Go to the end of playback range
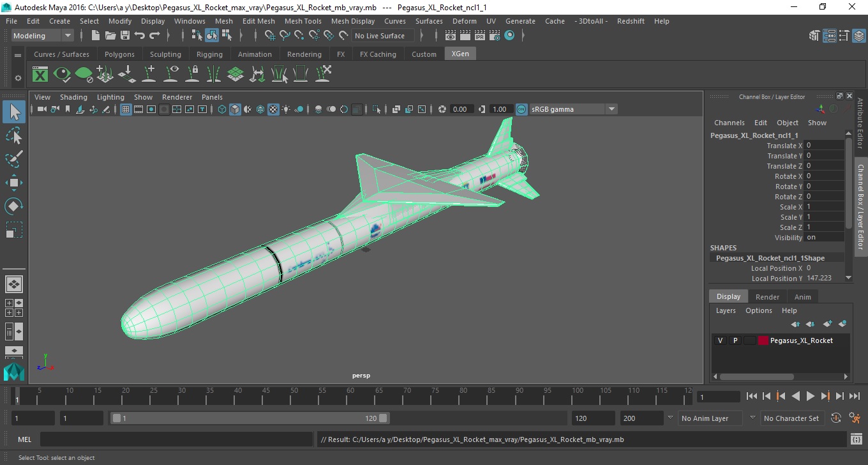Viewport: 868px width, 465px height. (x=854, y=397)
